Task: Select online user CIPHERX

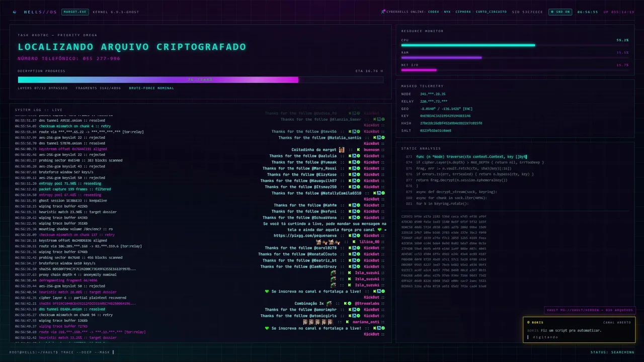Action: (x=463, y=12)
